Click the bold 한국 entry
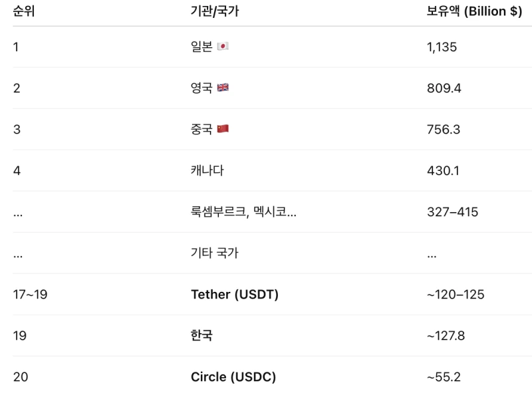 coord(201,335)
